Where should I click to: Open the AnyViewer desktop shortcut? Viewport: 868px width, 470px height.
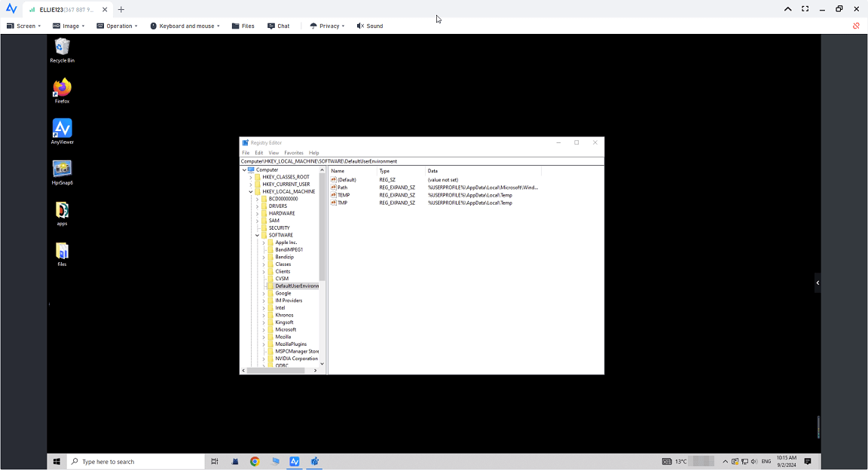[62, 130]
